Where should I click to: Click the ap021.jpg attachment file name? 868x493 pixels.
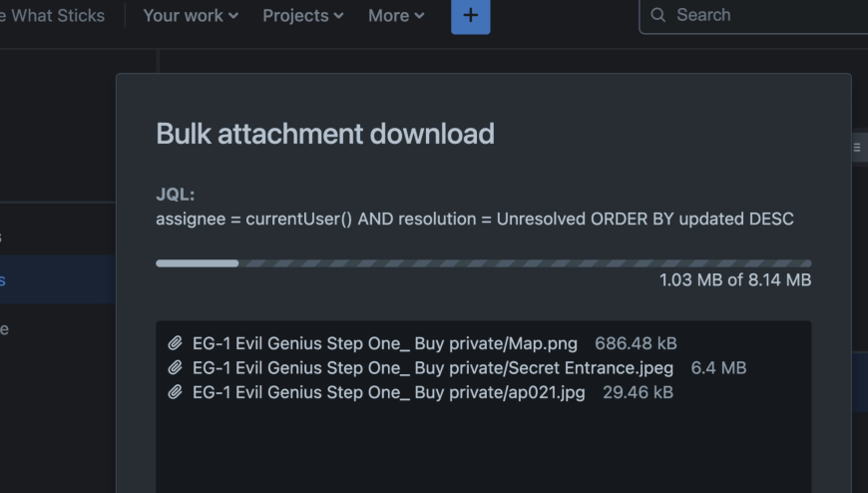388,392
